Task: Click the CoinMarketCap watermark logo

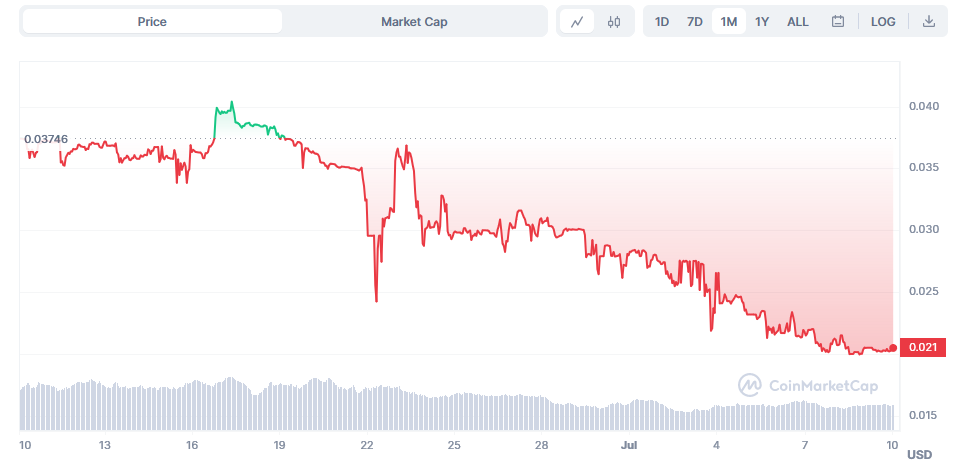Action: (x=808, y=385)
